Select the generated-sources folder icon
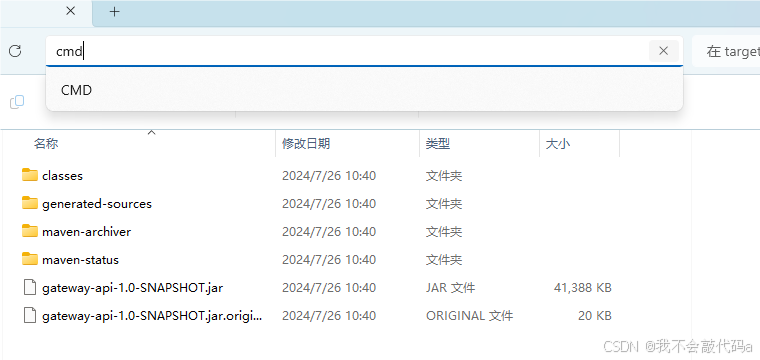The height and width of the screenshot is (360, 760). pos(30,203)
